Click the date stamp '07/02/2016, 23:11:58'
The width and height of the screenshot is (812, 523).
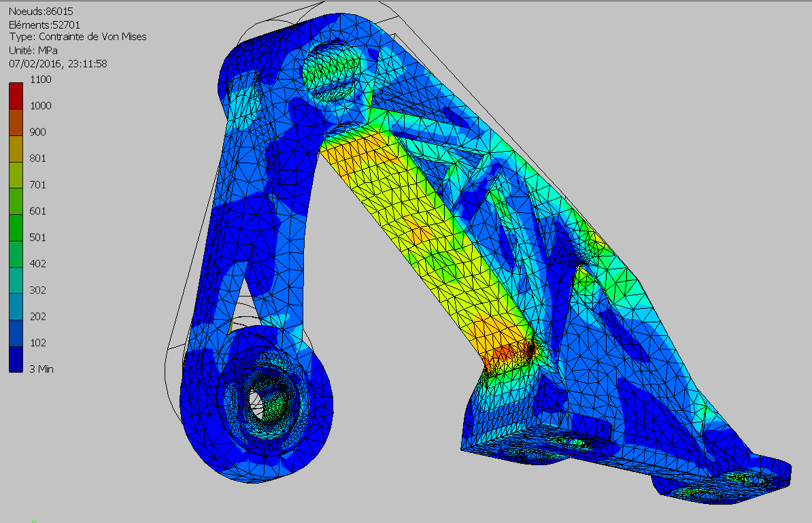(58, 64)
